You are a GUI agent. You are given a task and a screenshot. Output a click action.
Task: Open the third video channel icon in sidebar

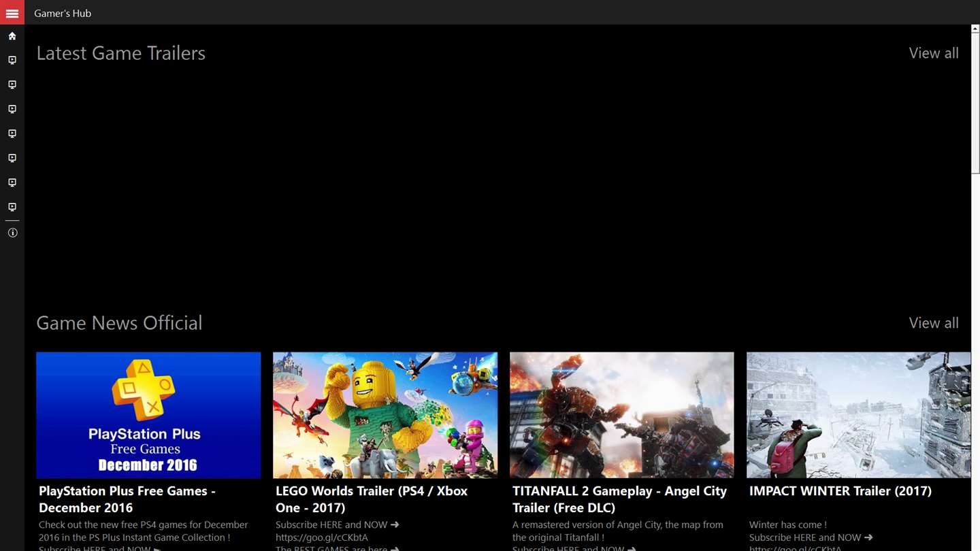click(x=12, y=110)
